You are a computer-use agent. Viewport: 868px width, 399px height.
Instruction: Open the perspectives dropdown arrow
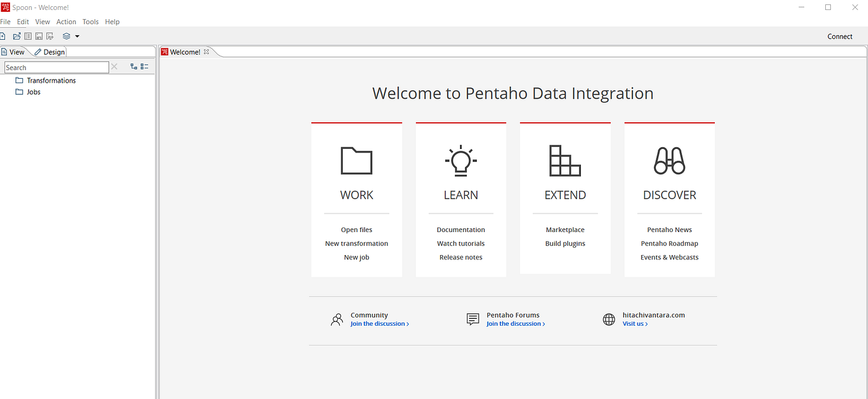coord(77,37)
